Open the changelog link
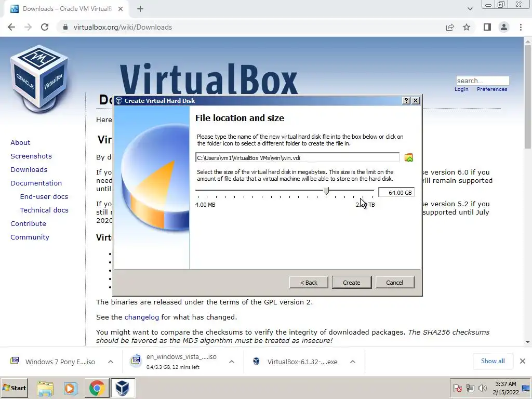 pos(141,317)
